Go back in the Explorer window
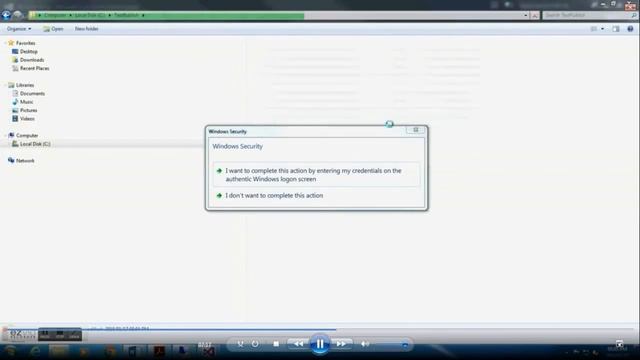Screen dimensions: 640x360 tap(6, 15)
